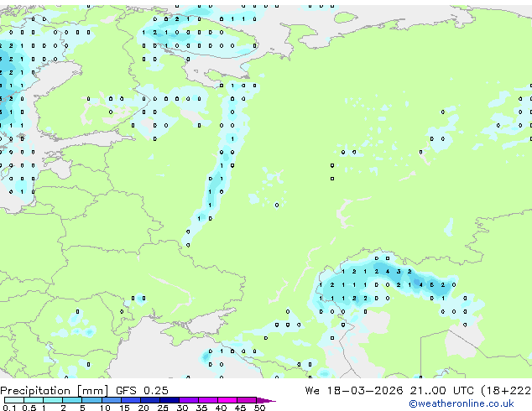532x411 pixels.
Task: Click the 20–25 mm legend swatch
Action: click(150, 400)
